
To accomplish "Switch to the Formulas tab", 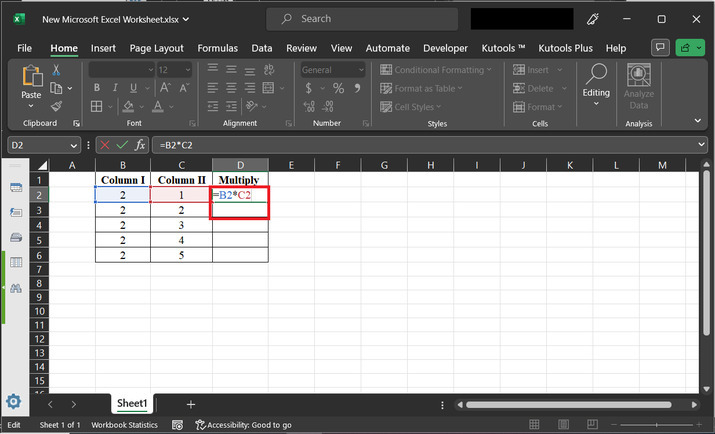I will click(218, 48).
